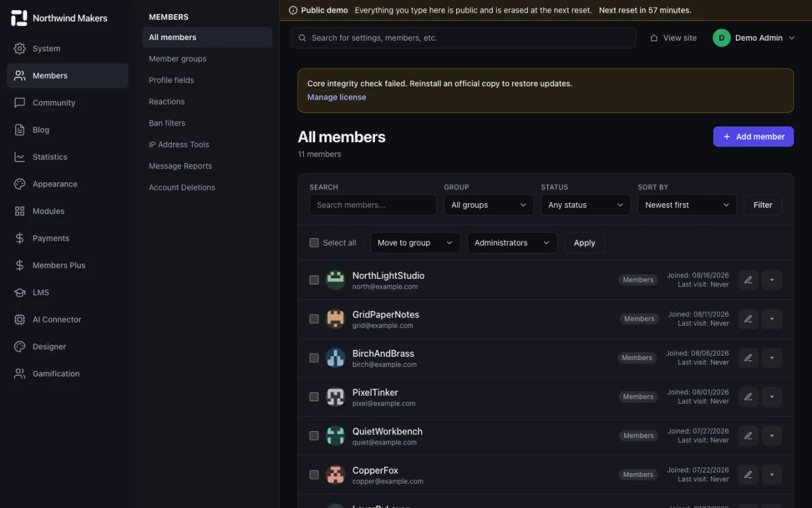The height and width of the screenshot is (508, 812).
Task: Open GridPaperNotes row actions arrow
Action: point(772,319)
